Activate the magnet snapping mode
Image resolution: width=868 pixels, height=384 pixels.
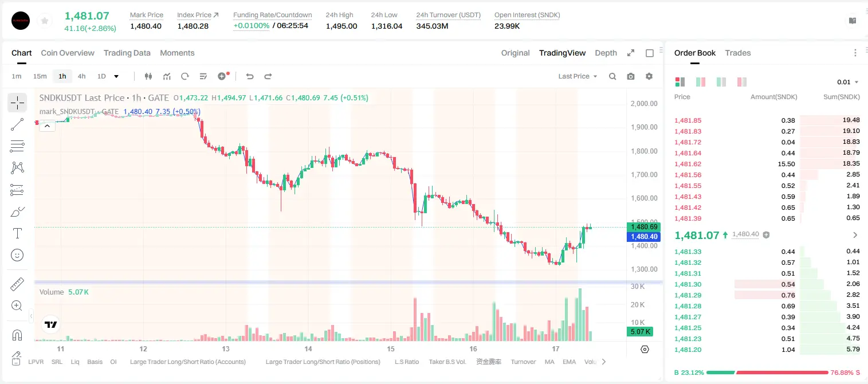(17, 335)
